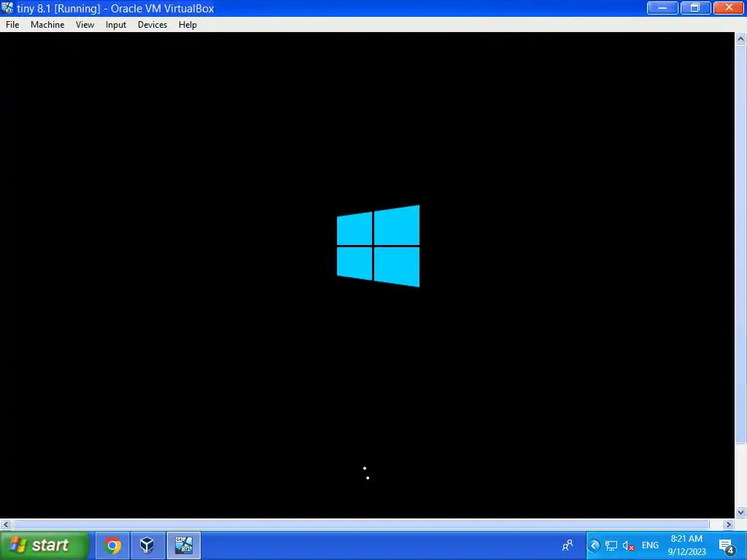
Task: Open VirtualBox Manager cube icon in taskbar
Action: coord(147,545)
